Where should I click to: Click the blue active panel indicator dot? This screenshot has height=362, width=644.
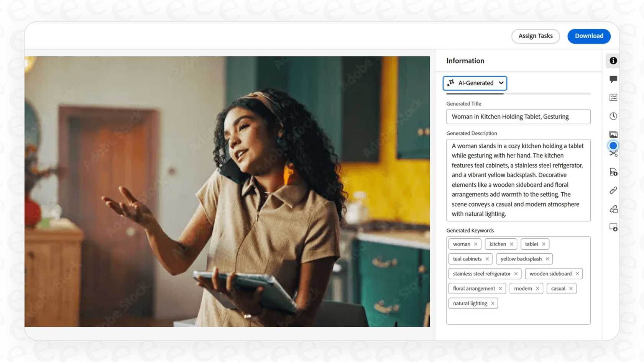(x=613, y=146)
